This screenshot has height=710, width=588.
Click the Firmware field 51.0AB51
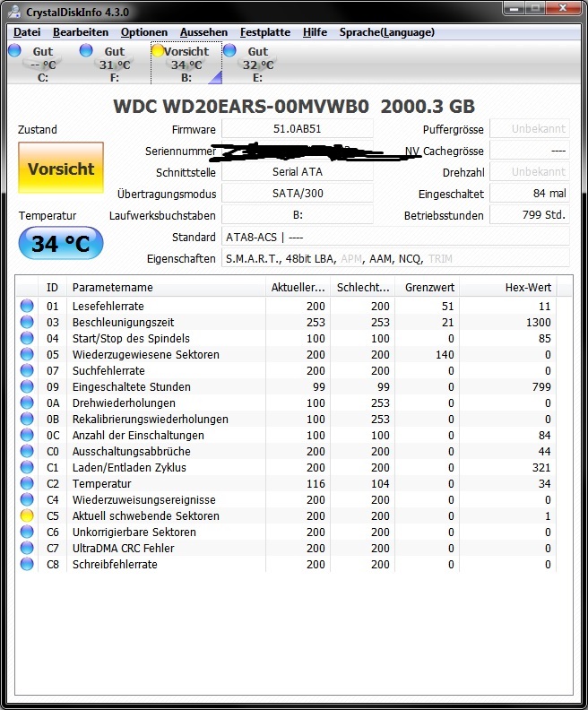point(298,128)
